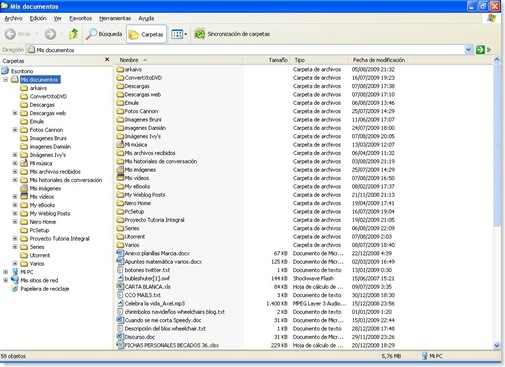Click scrollbar up arrow in file list
The height and width of the screenshot is (367, 505).
(x=497, y=60)
